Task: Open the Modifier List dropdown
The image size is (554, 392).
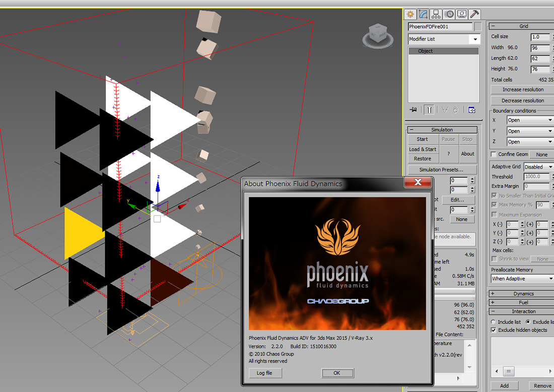Action: pos(444,39)
